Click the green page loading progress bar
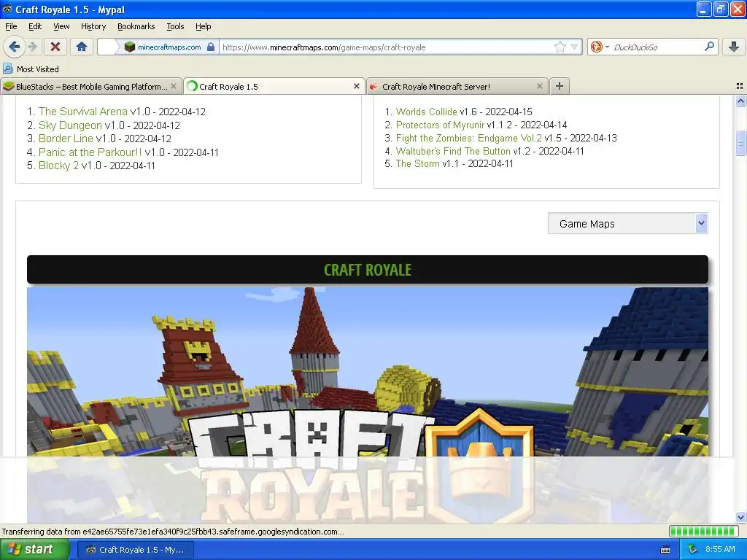This screenshot has width=747, height=560. [x=704, y=531]
